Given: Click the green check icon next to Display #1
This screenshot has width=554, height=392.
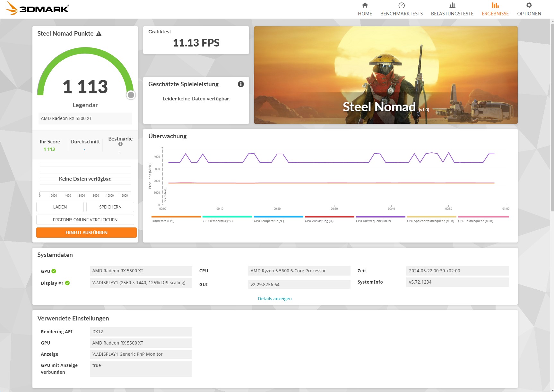Looking at the screenshot, I should 67,283.
